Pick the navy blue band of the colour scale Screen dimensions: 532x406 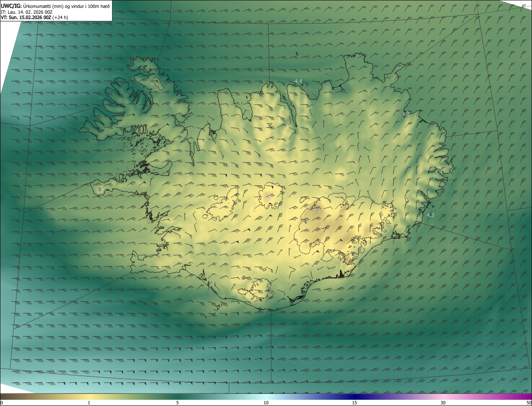click(x=355, y=396)
